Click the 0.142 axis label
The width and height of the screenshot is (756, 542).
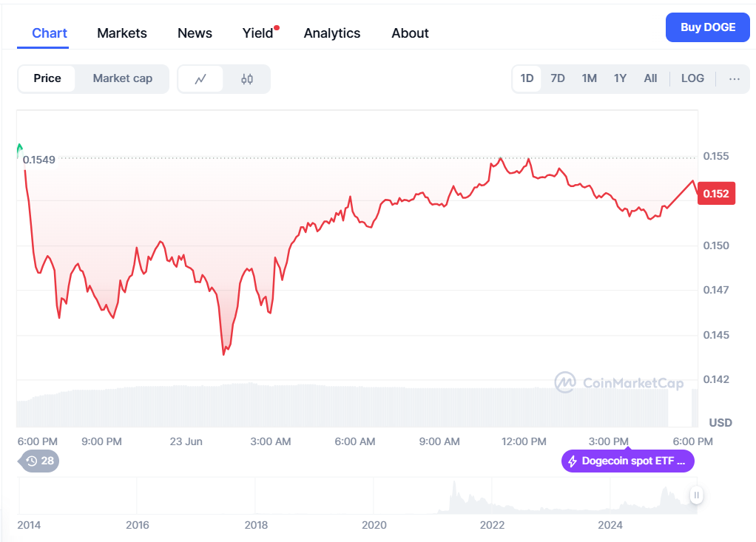pyautogui.click(x=716, y=379)
